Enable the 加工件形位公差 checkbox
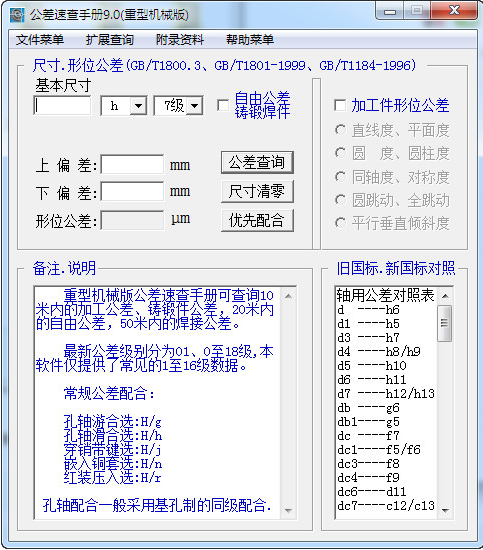 coord(340,105)
